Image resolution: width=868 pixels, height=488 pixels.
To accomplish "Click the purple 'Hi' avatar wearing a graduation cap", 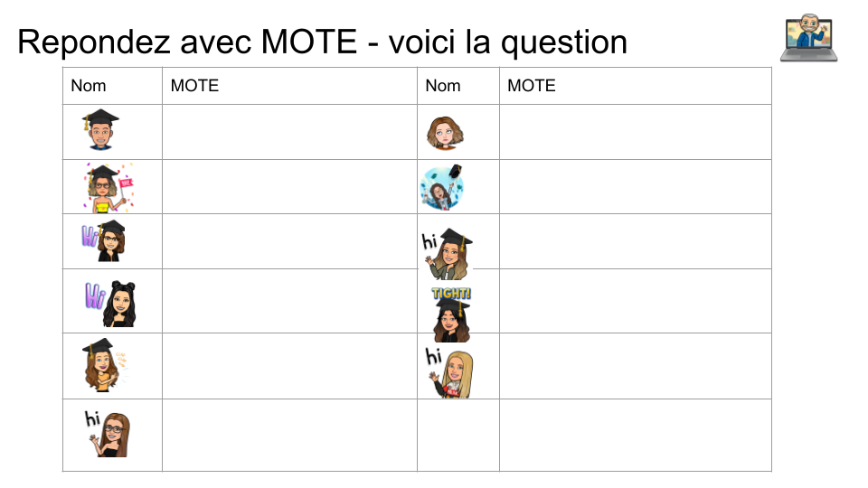I will [x=104, y=240].
